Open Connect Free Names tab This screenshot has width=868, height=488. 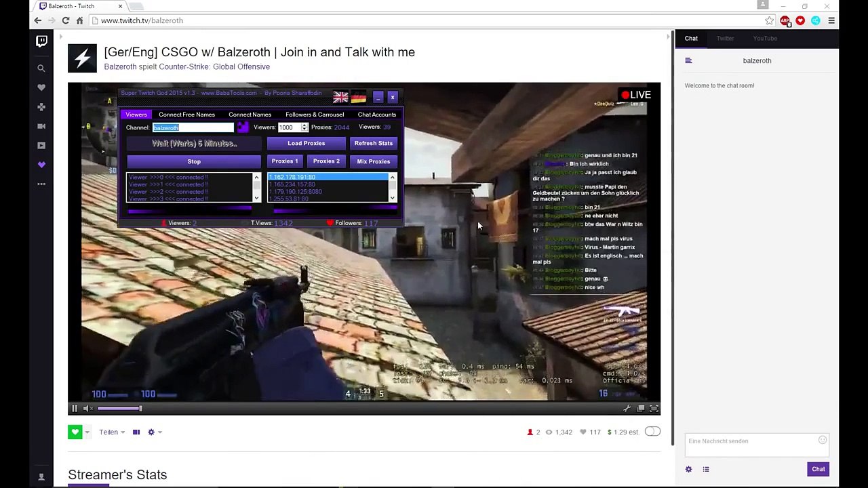[x=186, y=115]
